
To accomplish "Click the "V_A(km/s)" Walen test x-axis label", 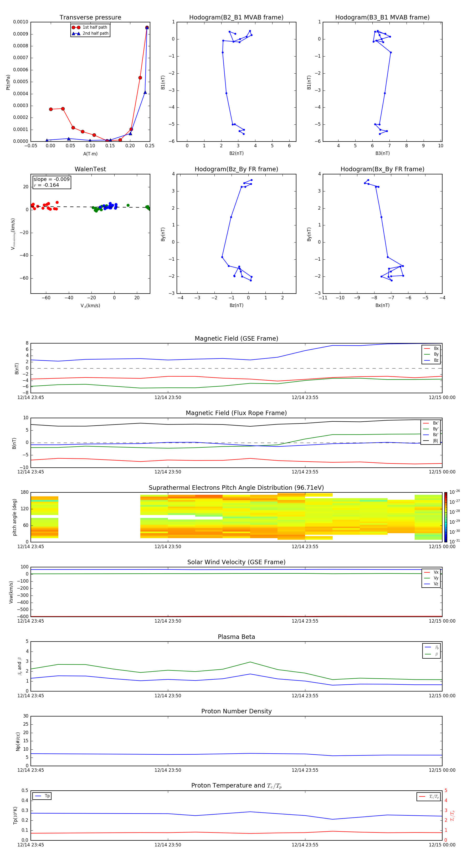I will 90,306.
